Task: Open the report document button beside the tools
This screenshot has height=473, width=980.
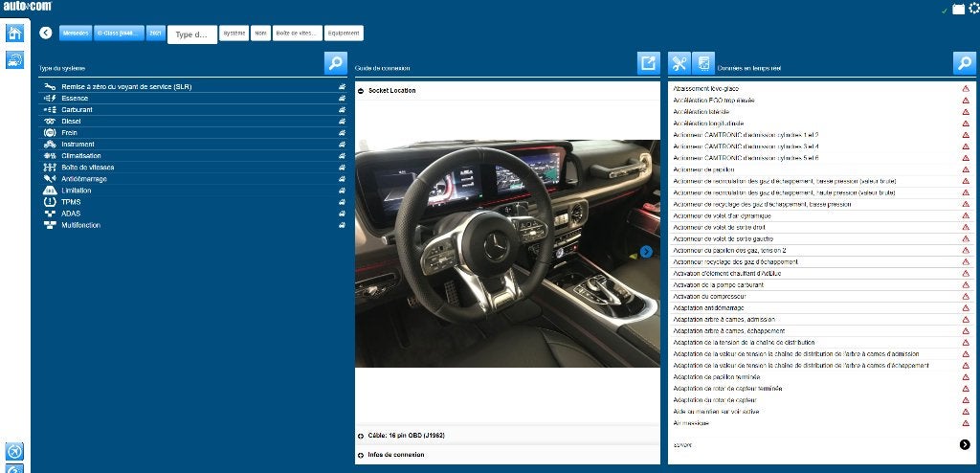Action: [703, 63]
